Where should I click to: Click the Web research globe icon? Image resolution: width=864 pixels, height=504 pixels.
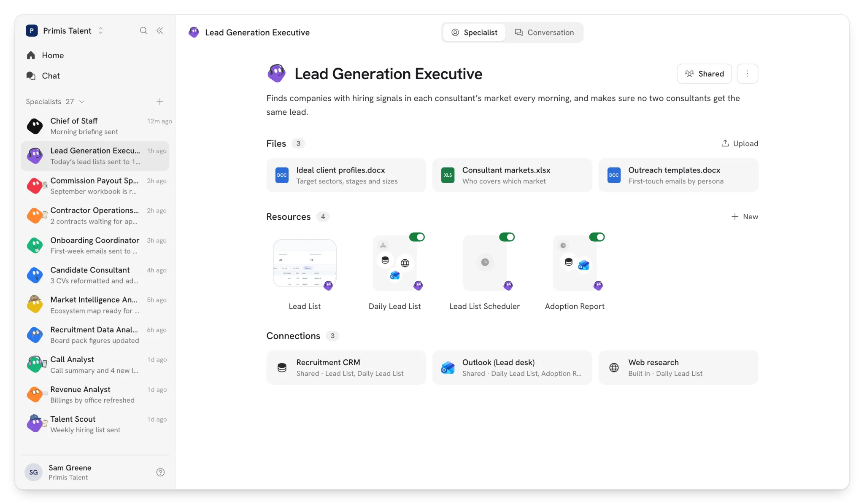click(x=614, y=368)
